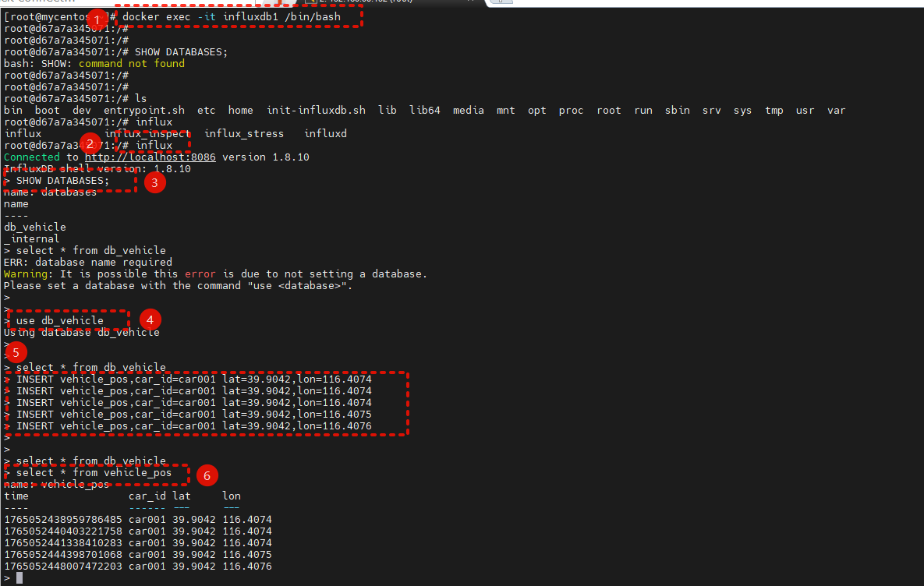Click the 'select * from vehicle_pos' command

[94, 472]
